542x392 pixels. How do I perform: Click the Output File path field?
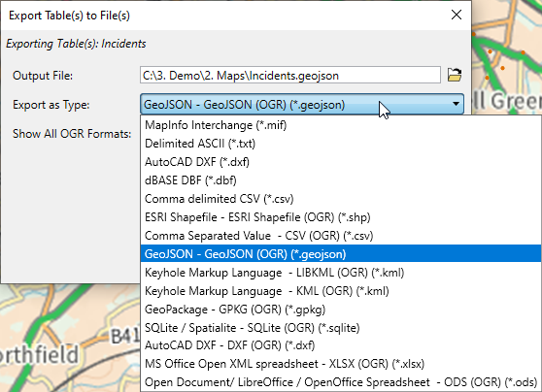tap(290, 76)
